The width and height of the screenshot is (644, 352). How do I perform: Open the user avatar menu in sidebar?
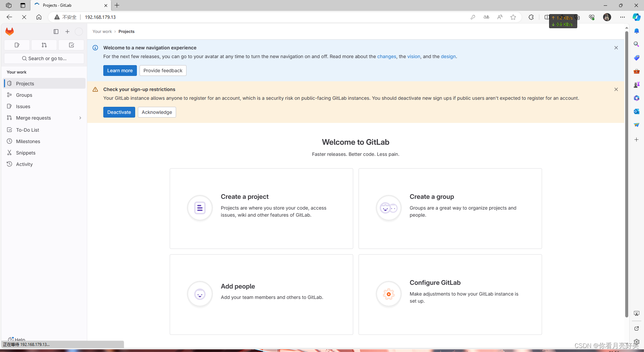click(79, 32)
